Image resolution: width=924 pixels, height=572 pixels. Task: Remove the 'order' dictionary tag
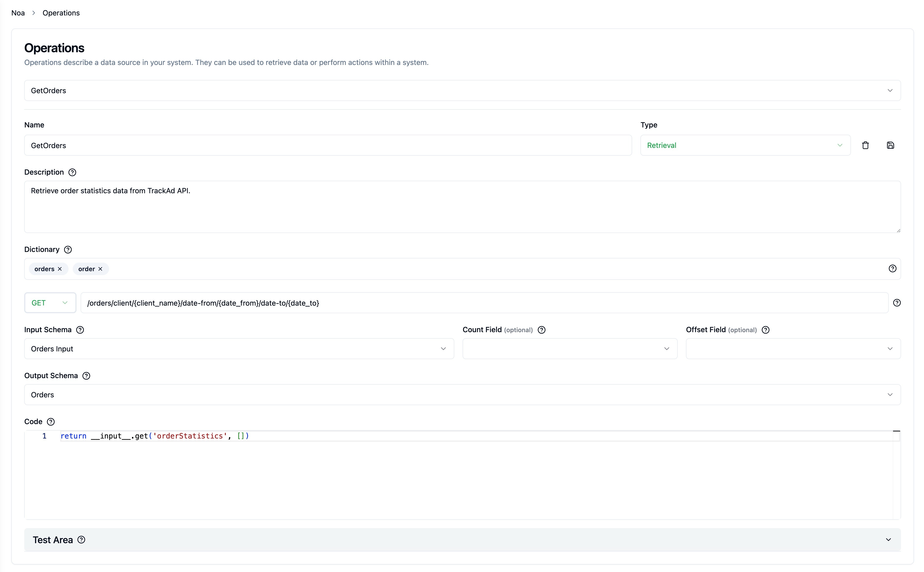(100, 269)
